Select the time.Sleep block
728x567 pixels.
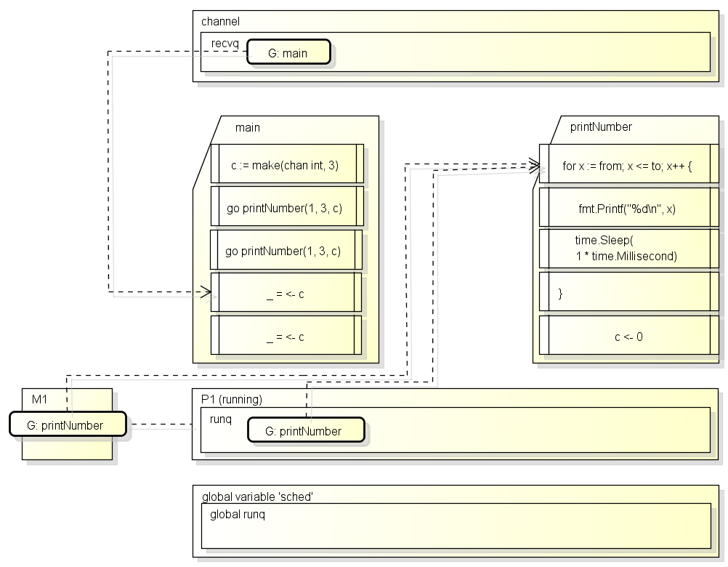629,249
